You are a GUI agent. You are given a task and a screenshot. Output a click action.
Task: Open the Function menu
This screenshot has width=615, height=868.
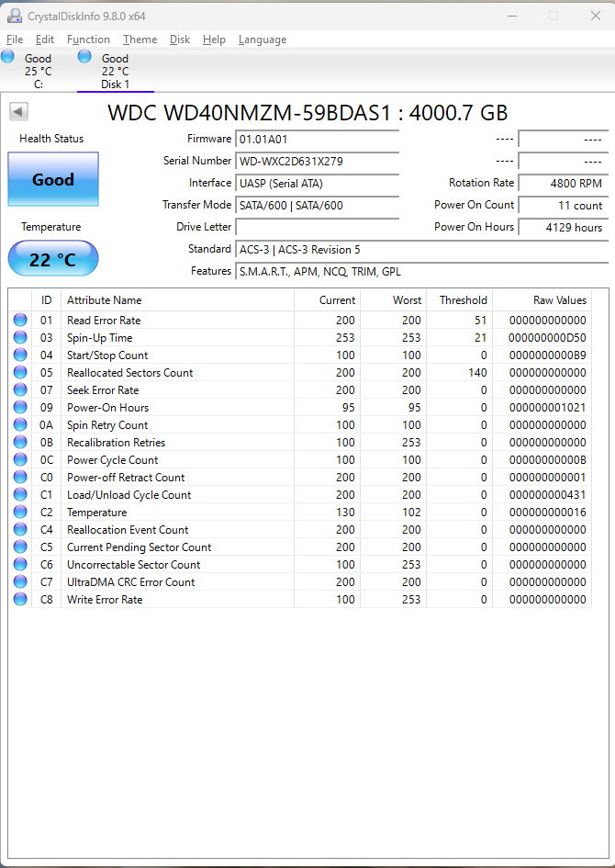[x=88, y=39]
